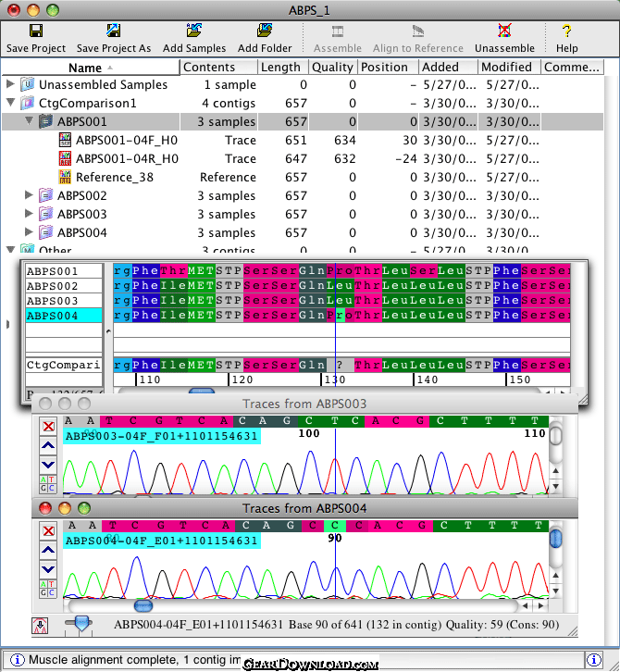Scale ABPS004 trace height up arrow
The height and width of the screenshot is (672, 620).
(x=556, y=575)
